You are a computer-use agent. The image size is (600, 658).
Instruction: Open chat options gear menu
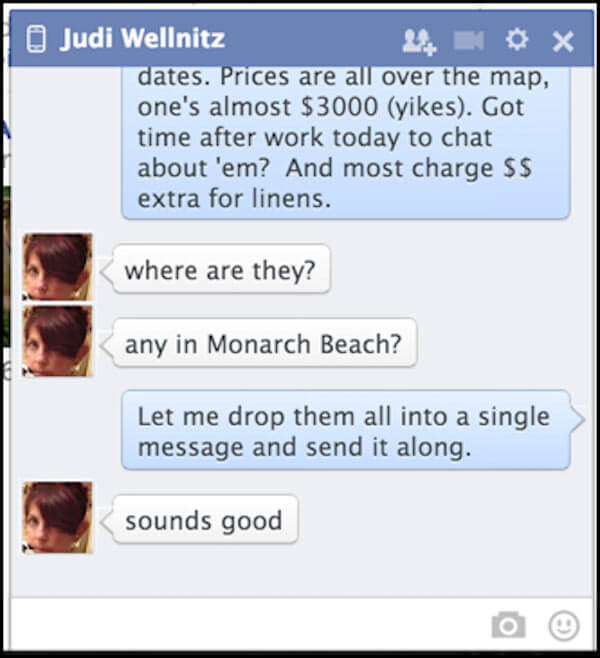(517, 40)
